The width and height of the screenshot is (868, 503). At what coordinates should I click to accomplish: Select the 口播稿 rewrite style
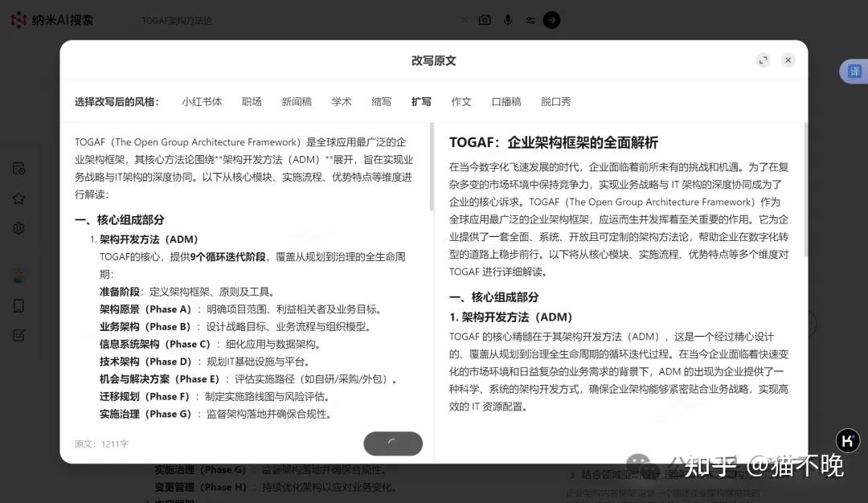point(506,102)
